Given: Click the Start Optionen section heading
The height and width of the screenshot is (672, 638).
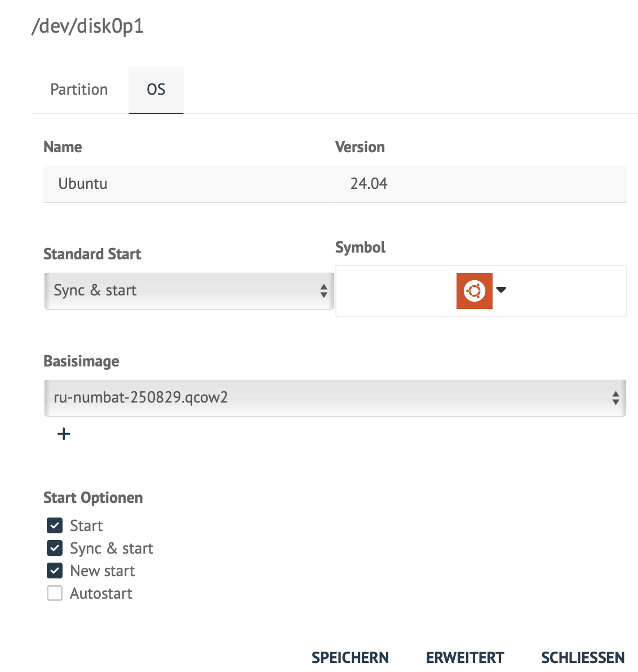Looking at the screenshot, I should pos(93,498).
